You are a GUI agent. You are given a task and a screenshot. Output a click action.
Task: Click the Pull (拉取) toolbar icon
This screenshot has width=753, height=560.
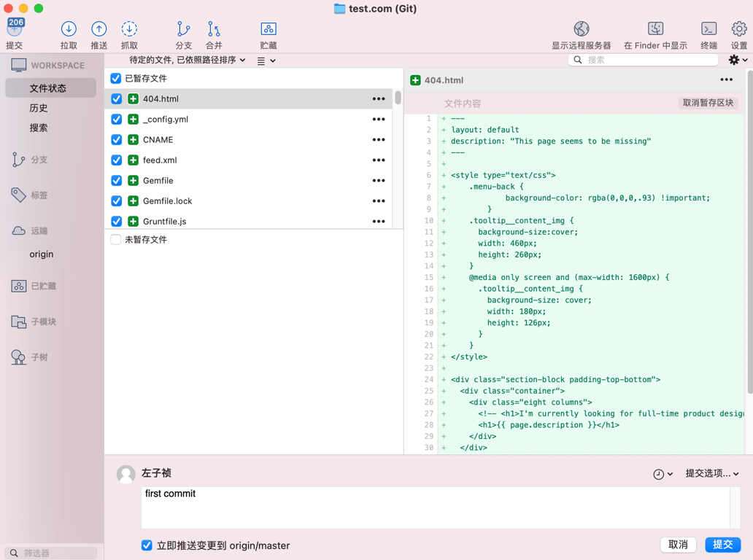pyautogui.click(x=69, y=29)
